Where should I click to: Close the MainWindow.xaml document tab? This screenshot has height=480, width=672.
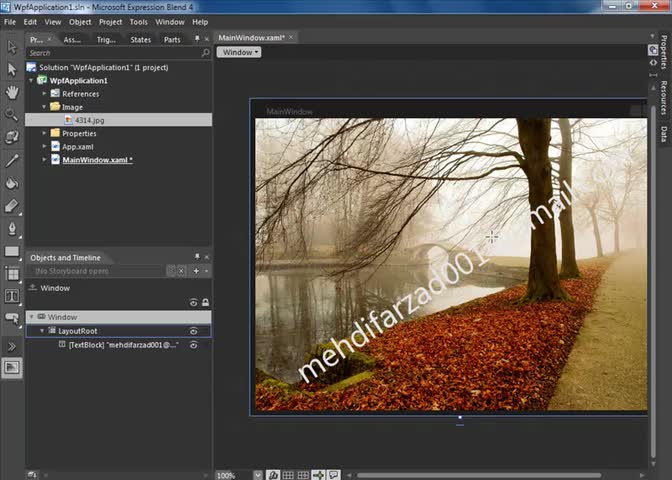tap(291, 37)
